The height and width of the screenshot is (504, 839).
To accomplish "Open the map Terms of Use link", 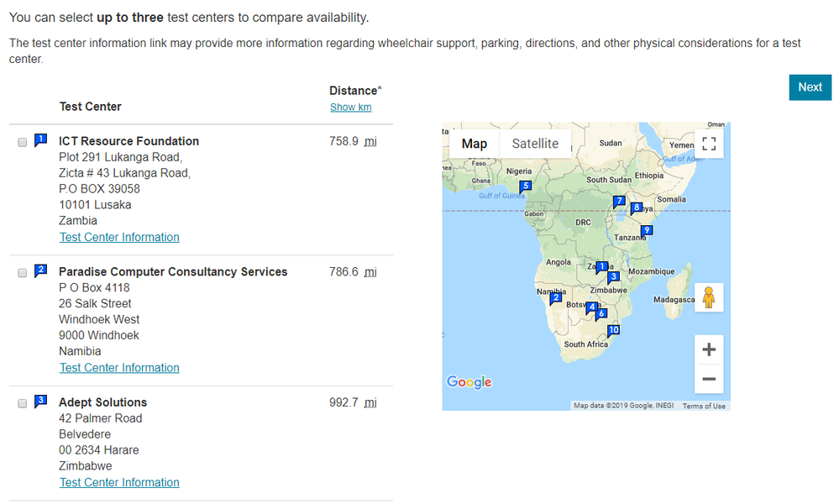I will point(704,407).
